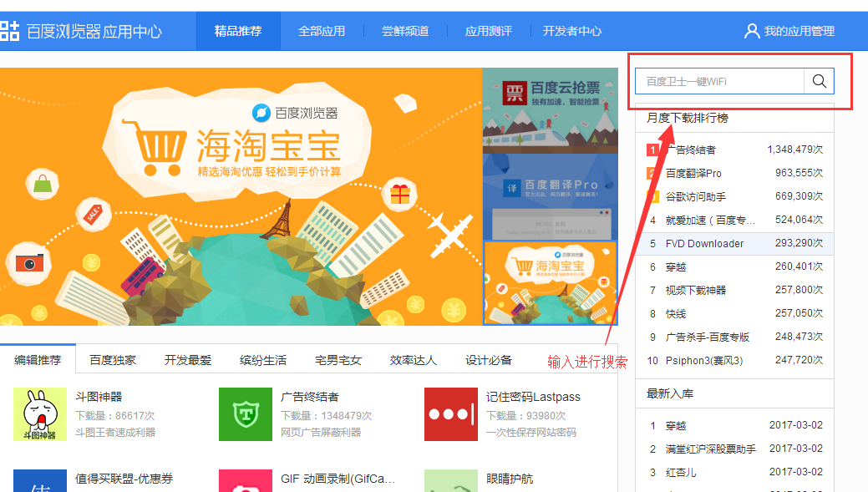Image resolution: width=868 pixels, height=492 pixels.
Task: Select the 设计必备 category tab
Action: [489, 360]
